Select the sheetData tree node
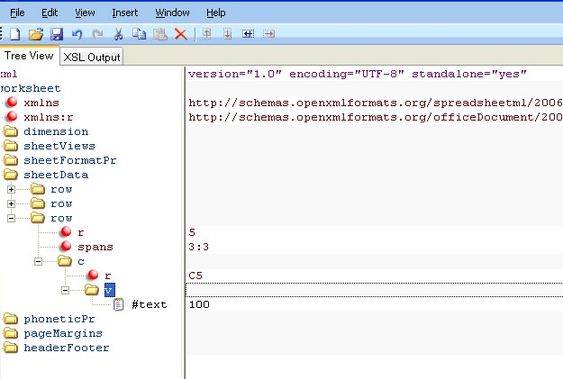Screen dimensions: 563x379 point(56,175)
